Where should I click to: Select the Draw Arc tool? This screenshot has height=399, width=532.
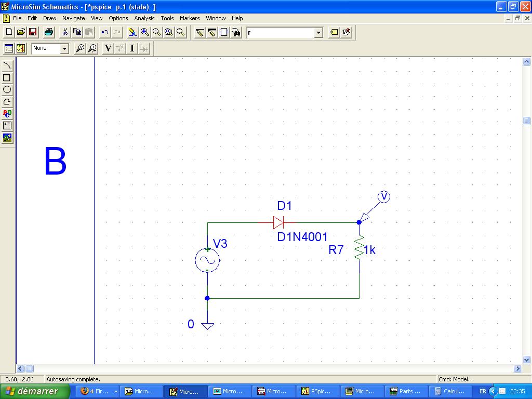click(x=7, y=66)
